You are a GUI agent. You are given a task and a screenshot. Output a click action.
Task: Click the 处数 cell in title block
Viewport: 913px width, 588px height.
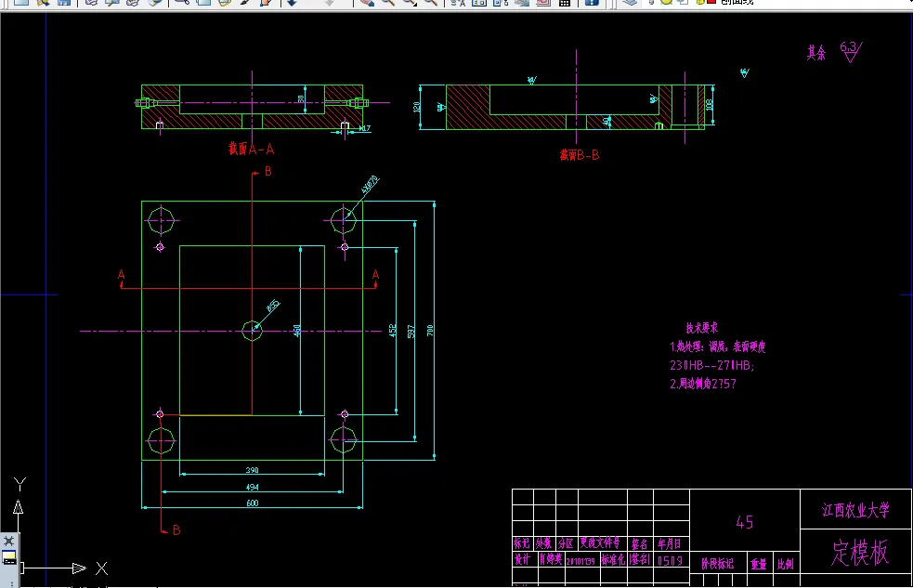pos(544,543)
